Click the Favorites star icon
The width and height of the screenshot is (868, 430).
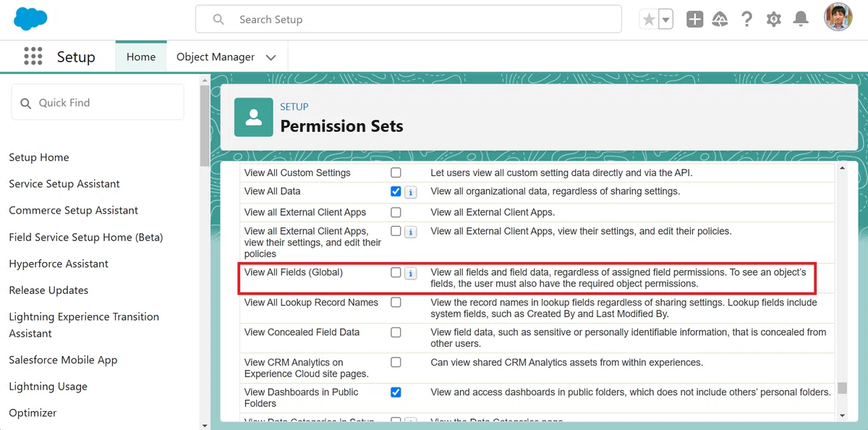coord(648,20)
